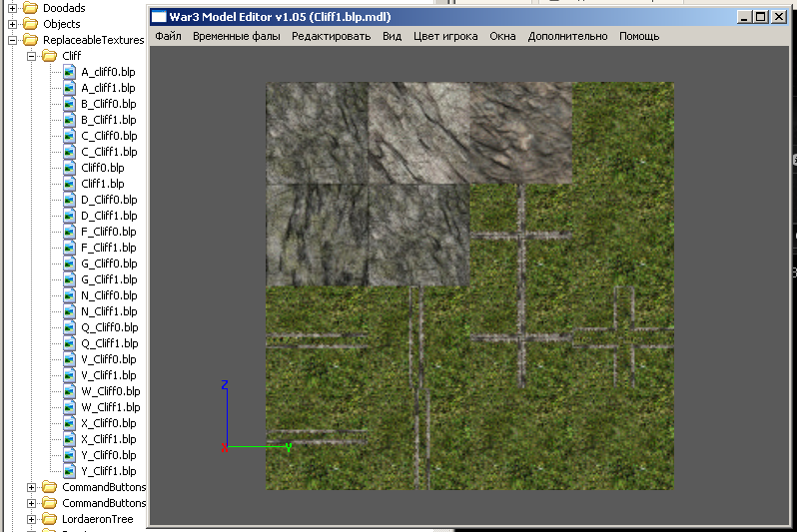Open the Помощь menu
This screenshot has height=532, width=797.
pos(639,37)
